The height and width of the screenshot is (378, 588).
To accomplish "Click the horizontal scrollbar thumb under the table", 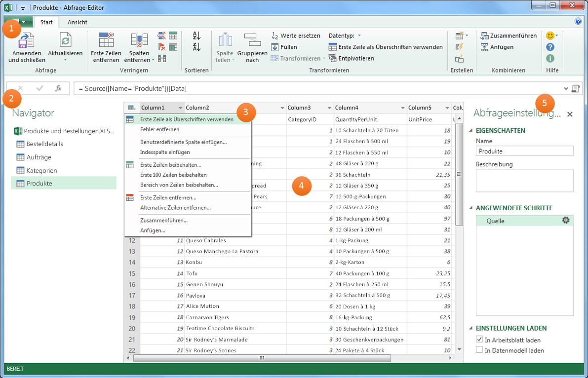I will point(262,358).
